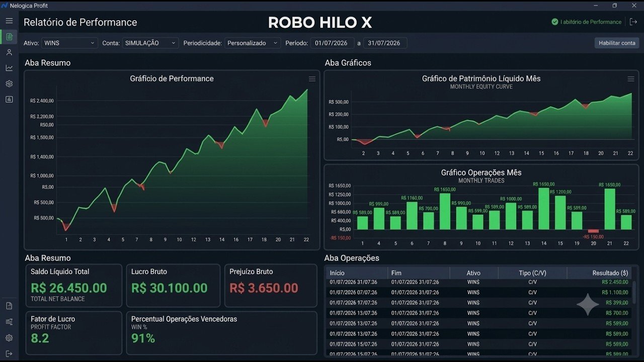This screenshot has height=362, width=644.
Task: Click the Fator de Lucro 8.2 value
Action: pos(40,338)
